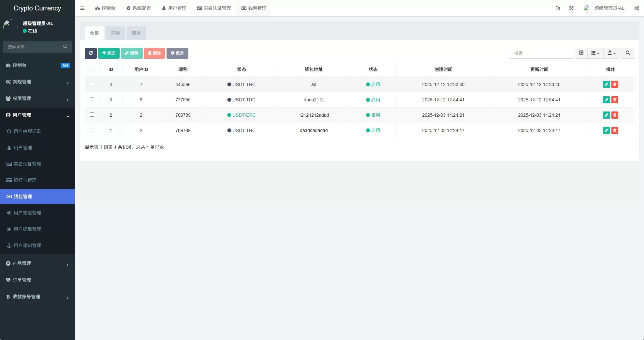Switch to the 禁用 tab

pos(115,33)
